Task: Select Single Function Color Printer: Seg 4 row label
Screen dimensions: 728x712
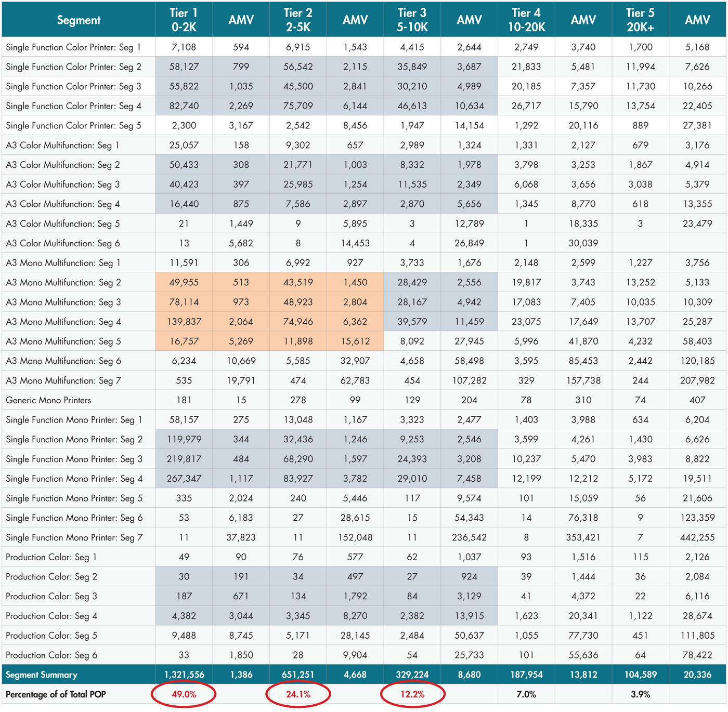Action: coord(73,106)
